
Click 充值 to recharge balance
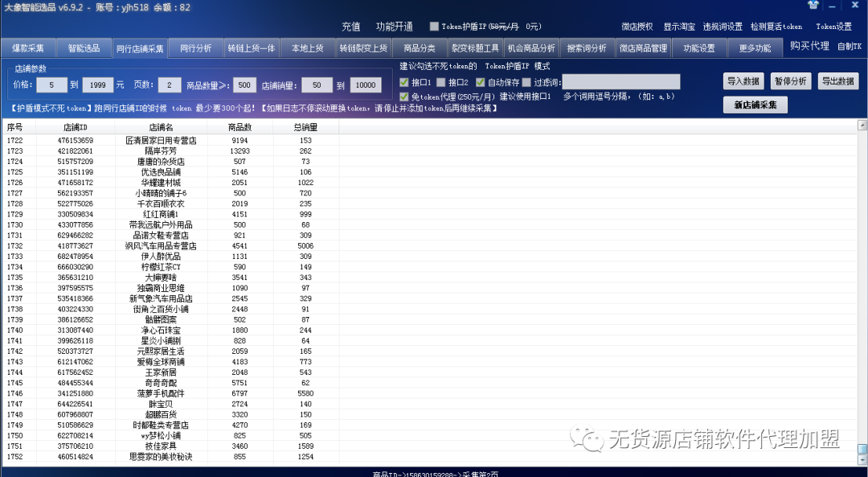(x=351, y=26)
